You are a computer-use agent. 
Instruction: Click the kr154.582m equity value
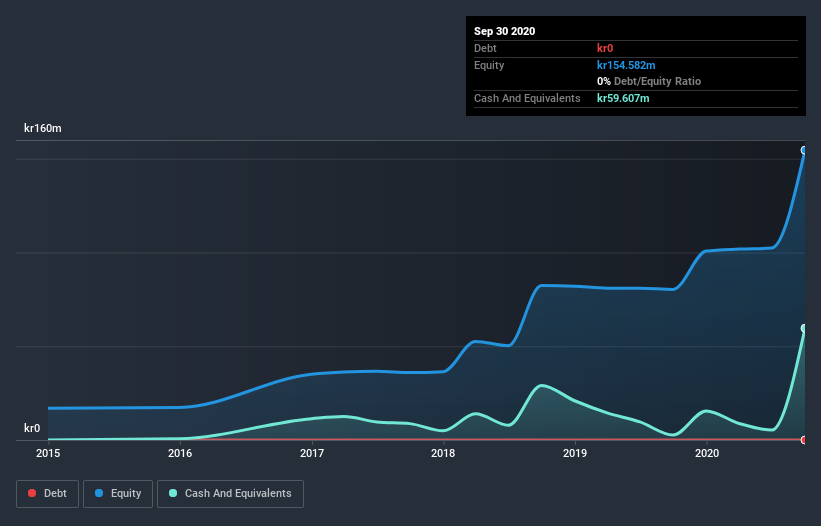tap(626, 65)
